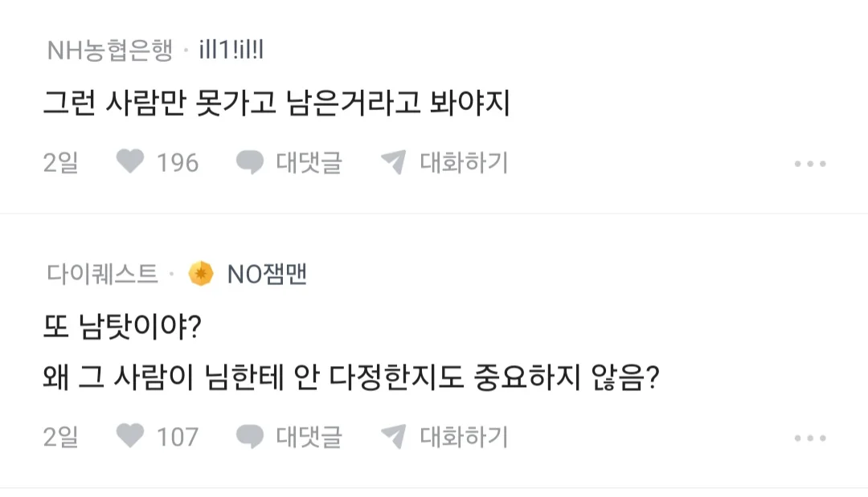Tap the heart icon on NO잼맨's comment
The height and width of the screenshot is (497, 868).
(129, 437)
